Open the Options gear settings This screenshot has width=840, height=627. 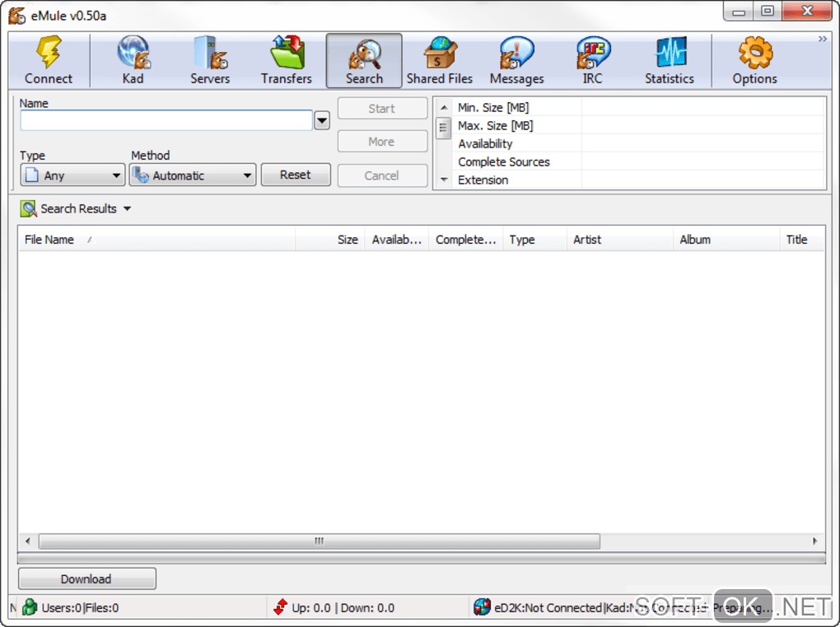coord(755,60)
